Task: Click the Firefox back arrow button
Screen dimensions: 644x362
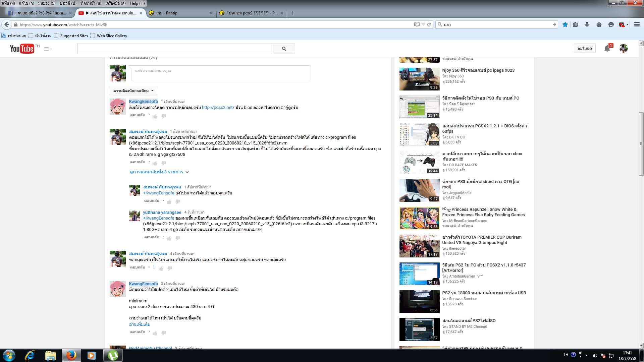Action: tap(7, 24)
